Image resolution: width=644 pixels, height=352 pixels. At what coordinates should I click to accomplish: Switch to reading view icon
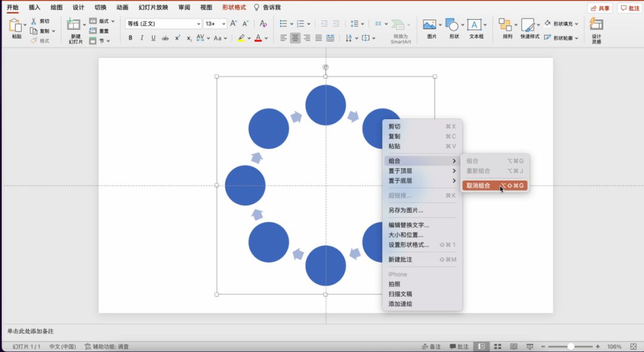513,347
